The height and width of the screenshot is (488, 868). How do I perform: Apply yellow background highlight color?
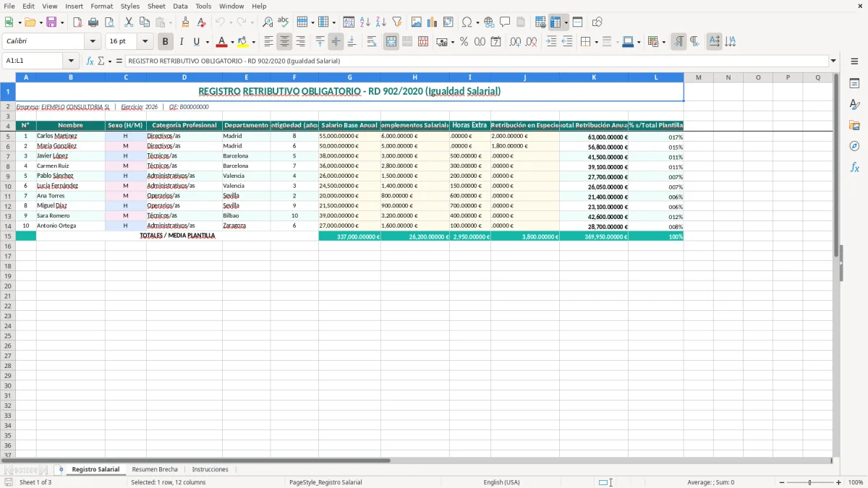(x=243, y=42)
